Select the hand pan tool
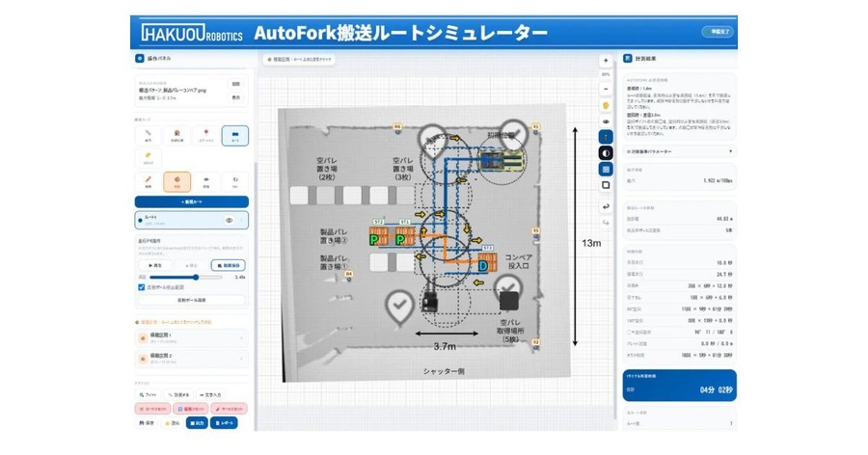 606,105
